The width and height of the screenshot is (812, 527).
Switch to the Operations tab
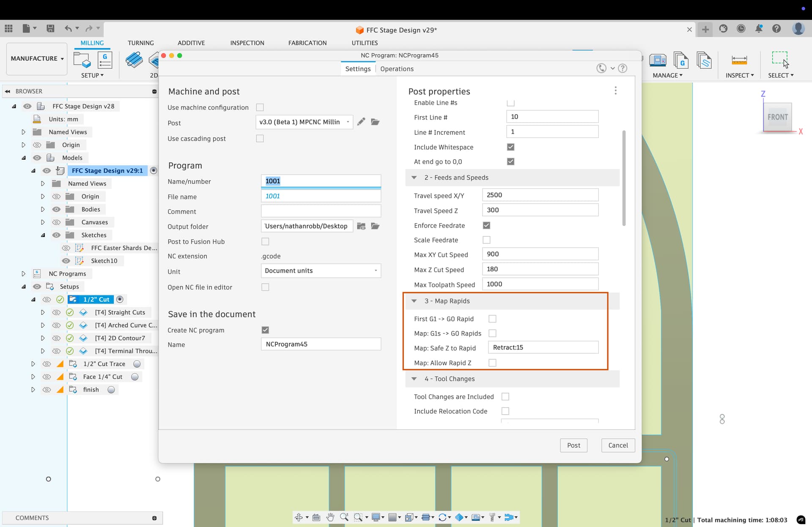point(396,69)
